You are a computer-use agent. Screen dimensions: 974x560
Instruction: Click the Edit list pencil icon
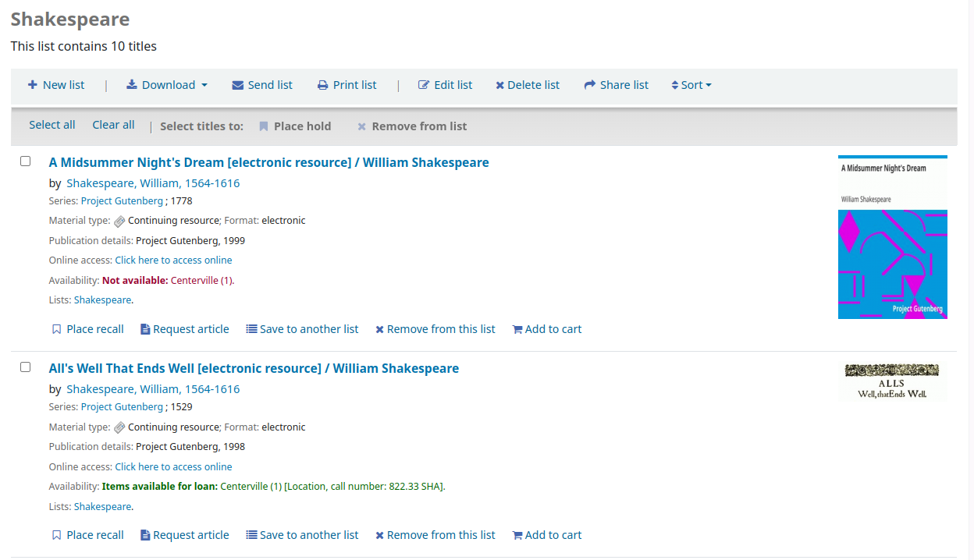[x=424, y=85]
